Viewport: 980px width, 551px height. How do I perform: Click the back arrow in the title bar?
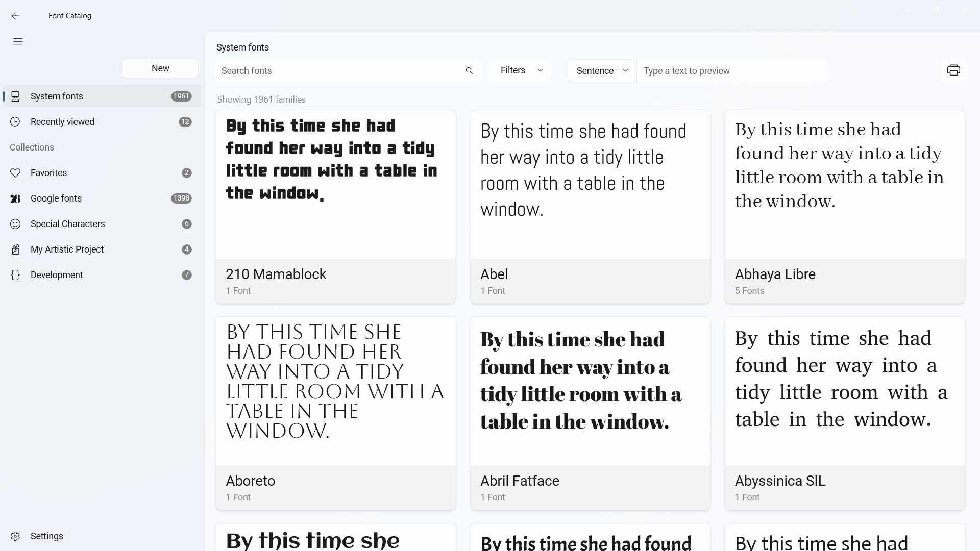[15, 16]
